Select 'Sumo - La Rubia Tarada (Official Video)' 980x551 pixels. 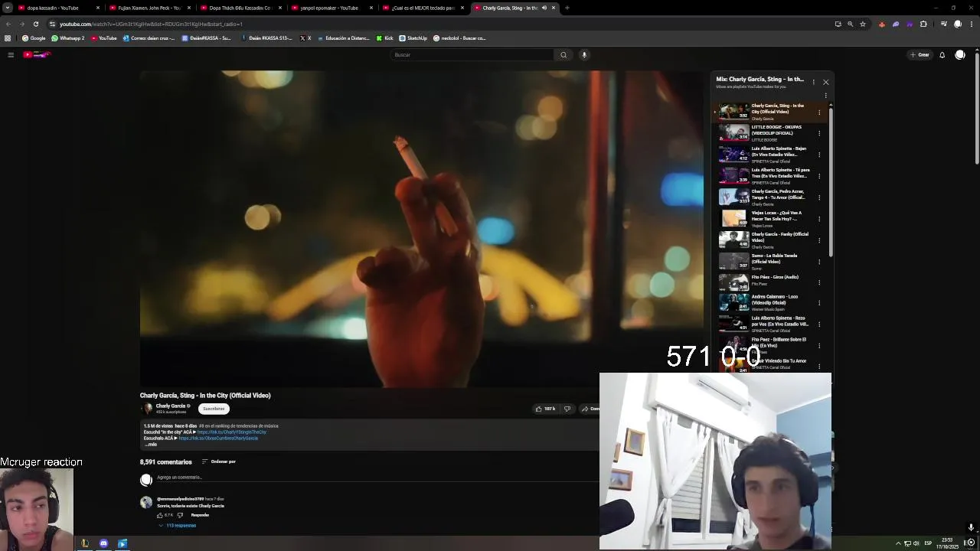pyautogui.click(x=774, y=259)
